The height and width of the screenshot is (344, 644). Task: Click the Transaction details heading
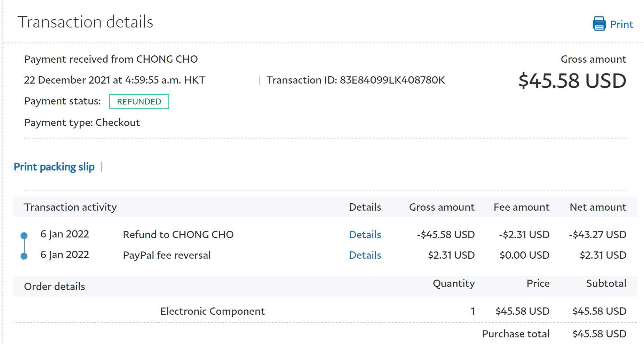pyautogui.click(x=85, y=22)
